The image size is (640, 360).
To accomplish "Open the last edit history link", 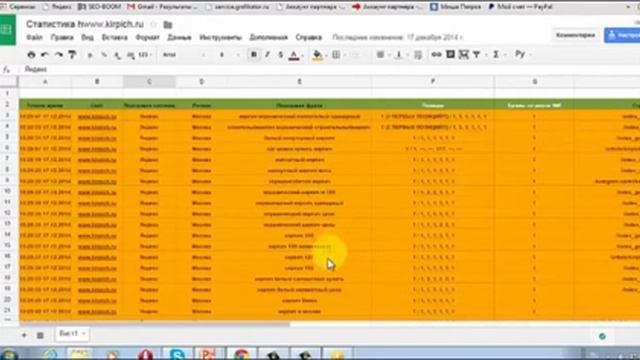I will [397, 38].
